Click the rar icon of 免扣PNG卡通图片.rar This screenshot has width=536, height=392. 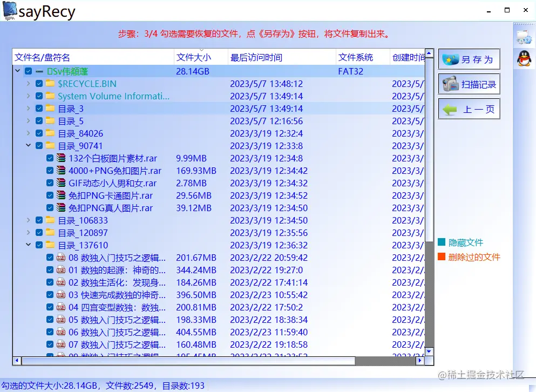point(61,195)
